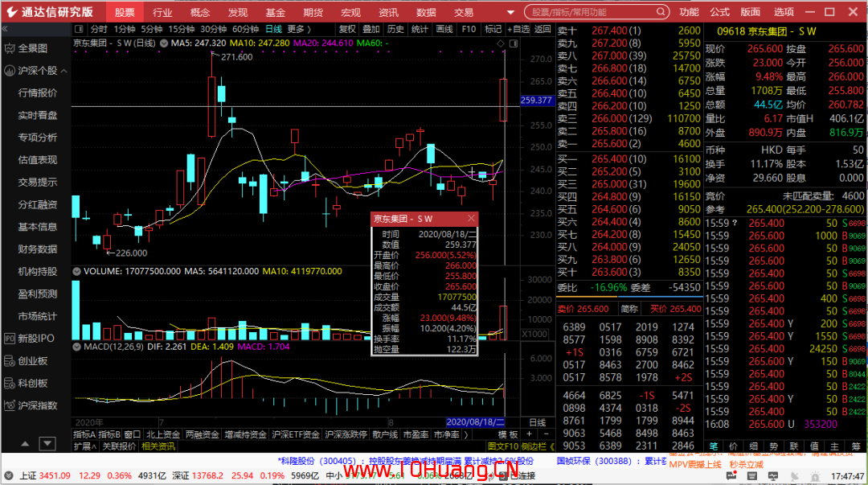The image size is (868, 485).
Task: Open 创业板 board in the sidebar
Action: [x=26, y=361]
